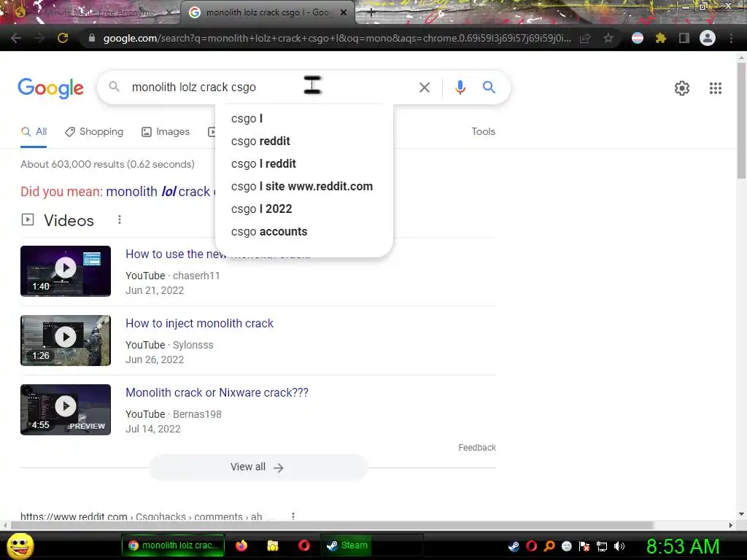Choose suggestion 'csgo l 2022'

pyautogui.click(x=304, y=209)
